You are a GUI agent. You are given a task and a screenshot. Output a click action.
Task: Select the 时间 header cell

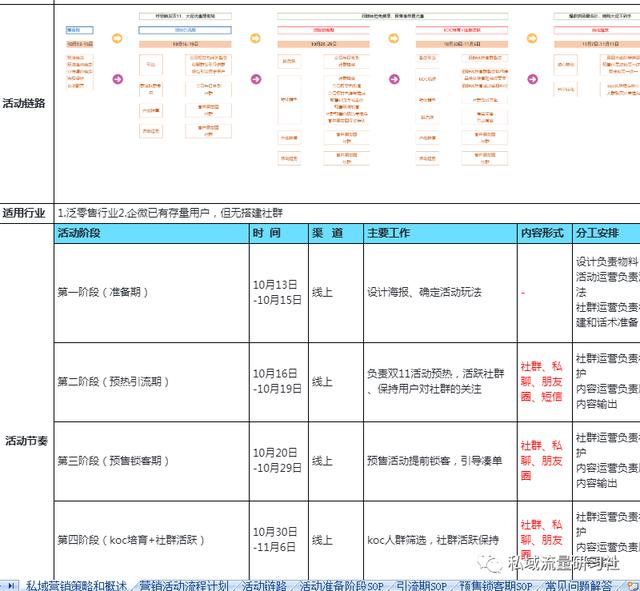pyautogui.click(x=279, y=233)
